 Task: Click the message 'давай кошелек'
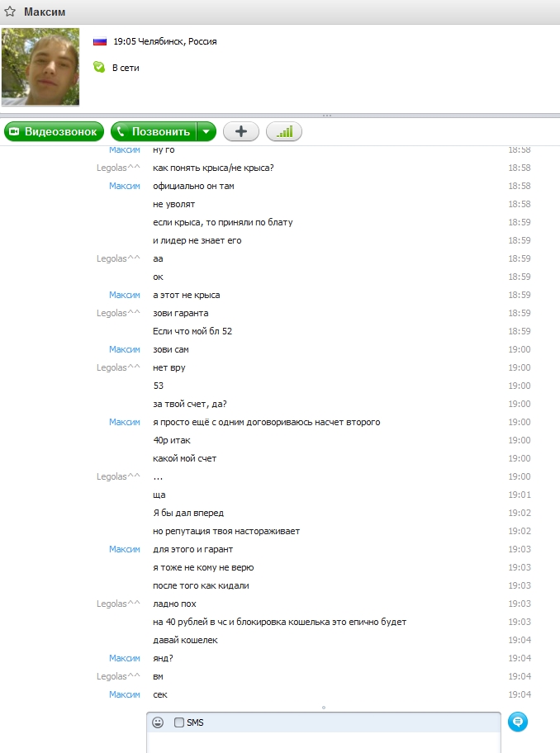pyautogui.click(x=185, y=640)
